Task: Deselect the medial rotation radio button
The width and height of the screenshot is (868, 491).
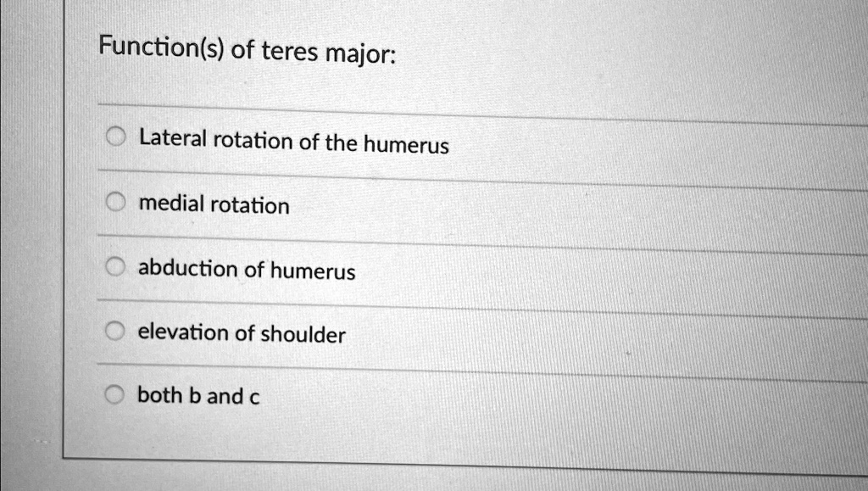Action: pyautogui.click(x=115, y=199)
